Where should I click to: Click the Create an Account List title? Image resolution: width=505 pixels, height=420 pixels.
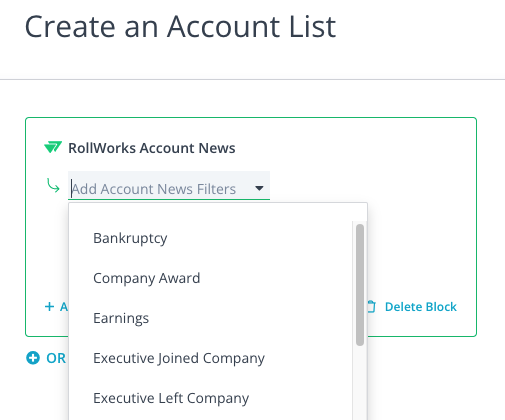coord(180,27)
